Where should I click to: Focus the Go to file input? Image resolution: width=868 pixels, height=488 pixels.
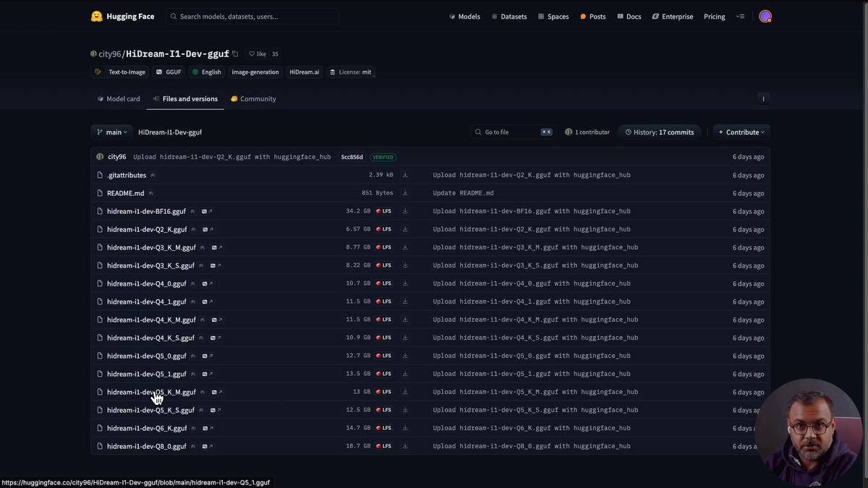514,132
